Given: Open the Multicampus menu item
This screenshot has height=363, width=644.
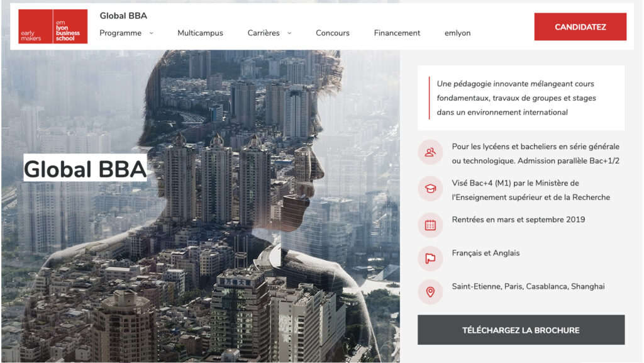Looking at the screenshot, I should (200, 33).
